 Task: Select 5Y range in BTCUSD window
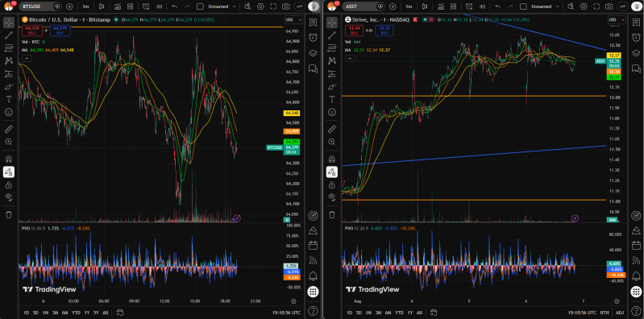96,313
